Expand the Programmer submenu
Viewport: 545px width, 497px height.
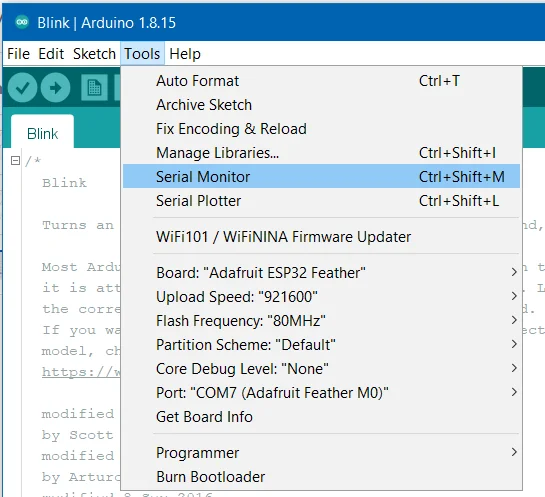click(x=322, y=453)
